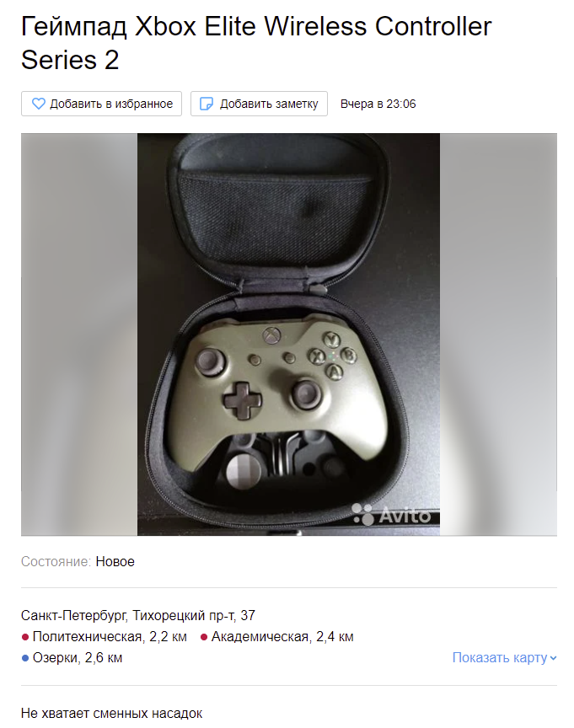This screenshot has width=574, height=728.
Task: Click the red dot next to Политехническая
Action: pyautogui.click(x=25, y=638)
